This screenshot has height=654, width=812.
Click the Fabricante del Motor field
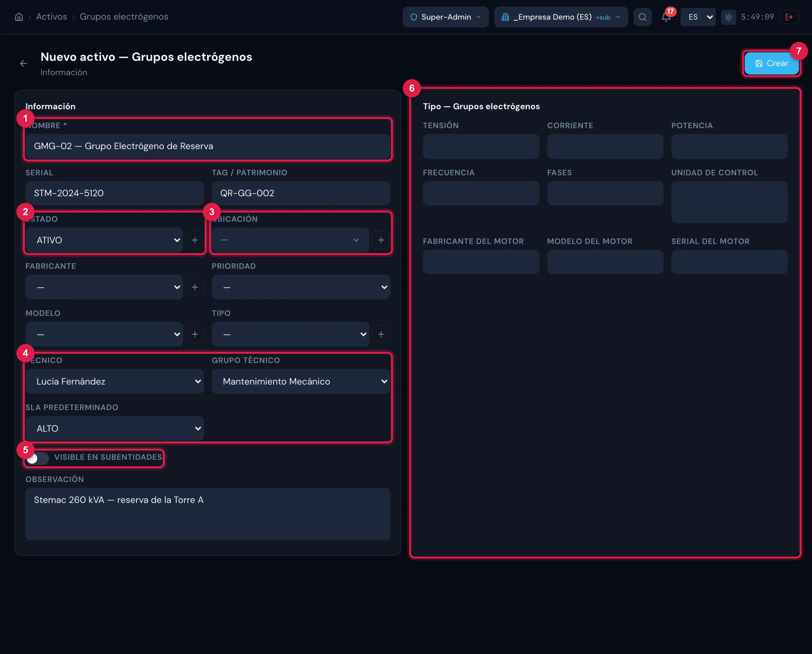(481, 262)
